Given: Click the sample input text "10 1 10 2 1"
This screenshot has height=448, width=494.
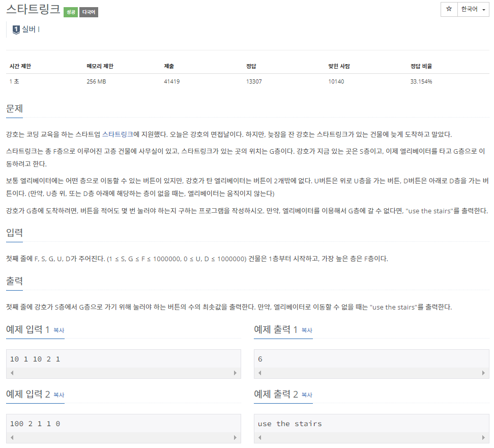Looking at the screenshot, I should [35, 359].
